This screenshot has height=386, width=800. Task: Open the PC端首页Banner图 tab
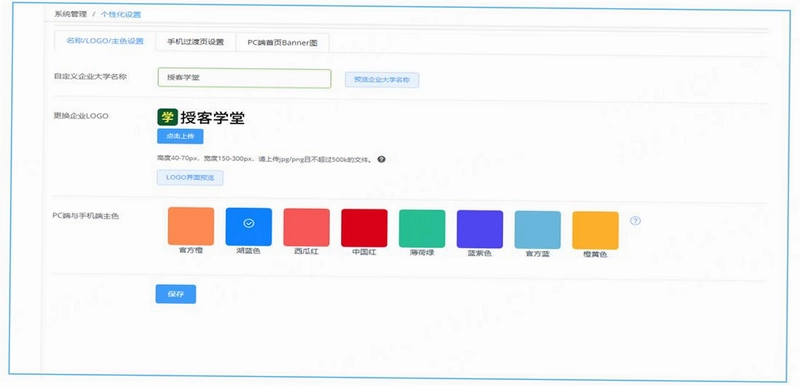click(x=283, y=43)
